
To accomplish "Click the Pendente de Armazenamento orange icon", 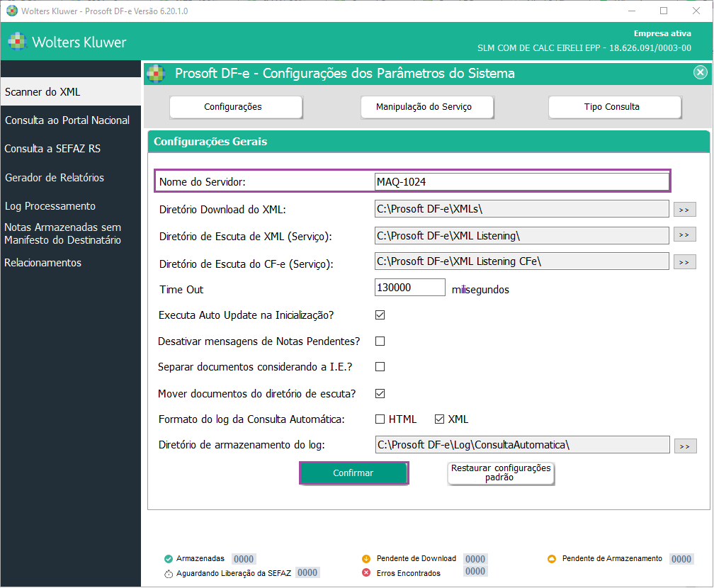I will 551,559.
